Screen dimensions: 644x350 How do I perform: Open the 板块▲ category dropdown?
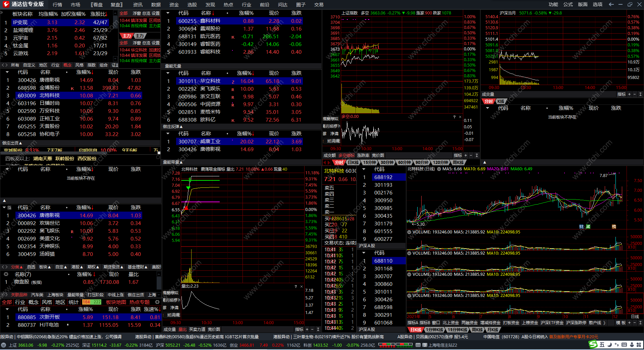pyautogui.click(x=45, y=267)
